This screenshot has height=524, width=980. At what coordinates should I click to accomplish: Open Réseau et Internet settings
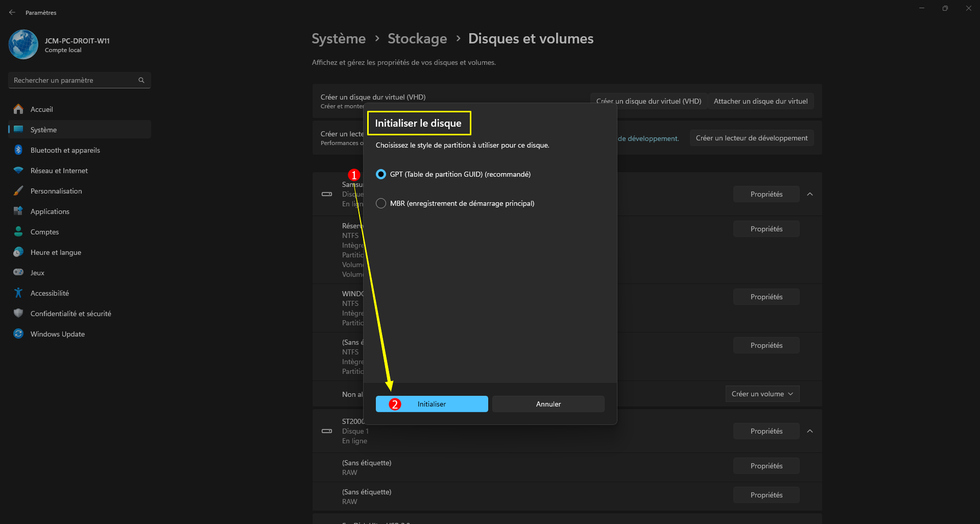tap(59, 171)
